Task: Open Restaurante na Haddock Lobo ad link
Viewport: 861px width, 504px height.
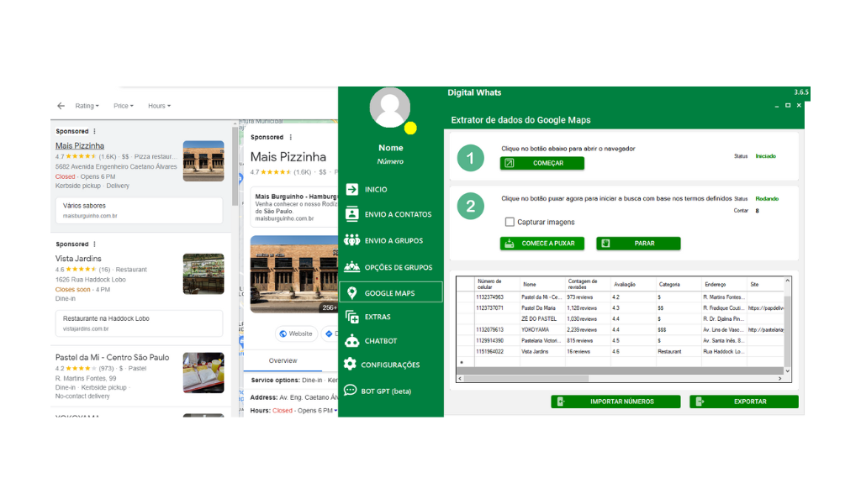Action: click(x=139, y=323)
